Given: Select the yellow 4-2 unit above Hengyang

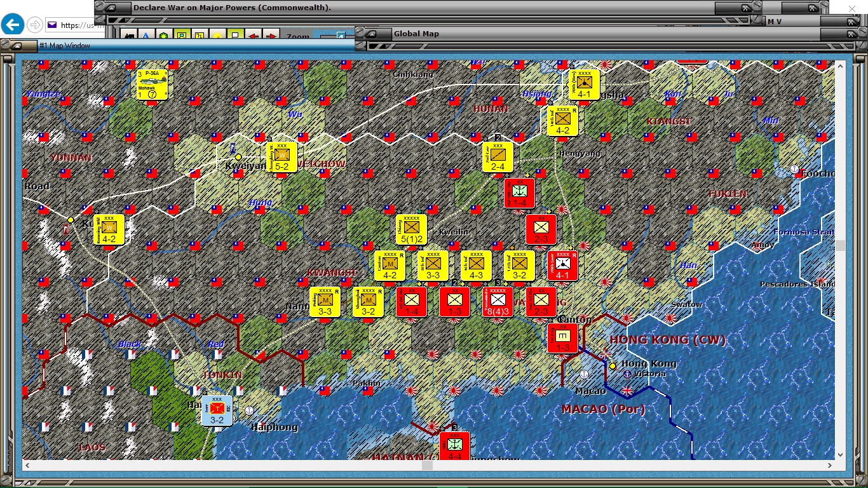Looking at the screenshot, I should 563,121.
